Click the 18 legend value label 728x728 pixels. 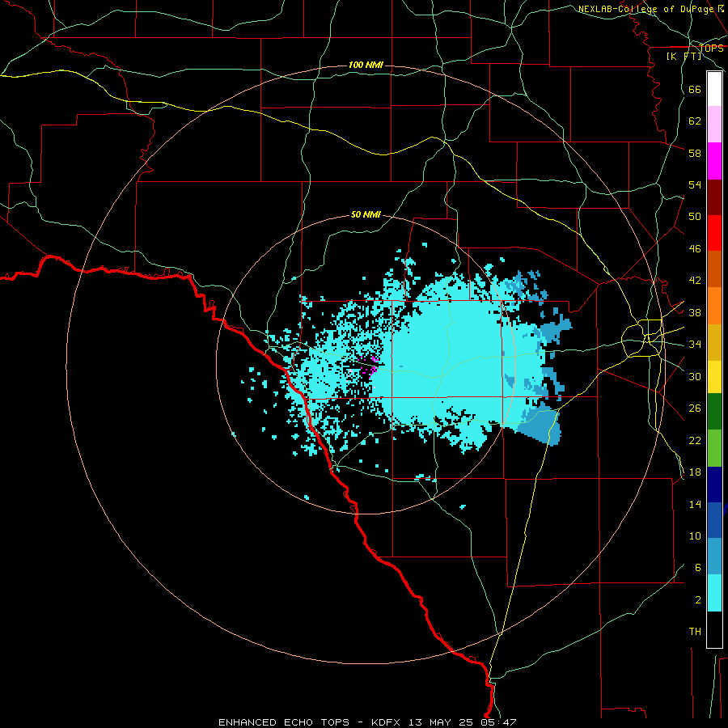click(x=695, y=472)
